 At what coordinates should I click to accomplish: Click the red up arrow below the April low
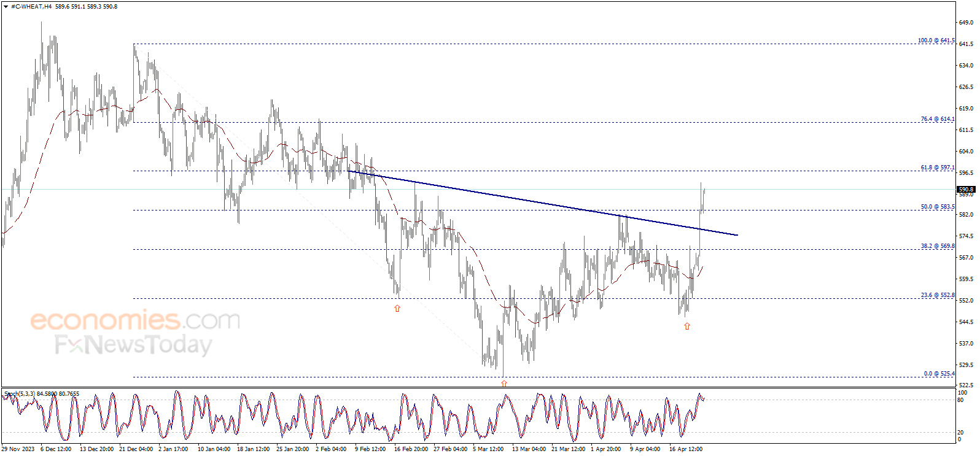(x=687, y=327)
